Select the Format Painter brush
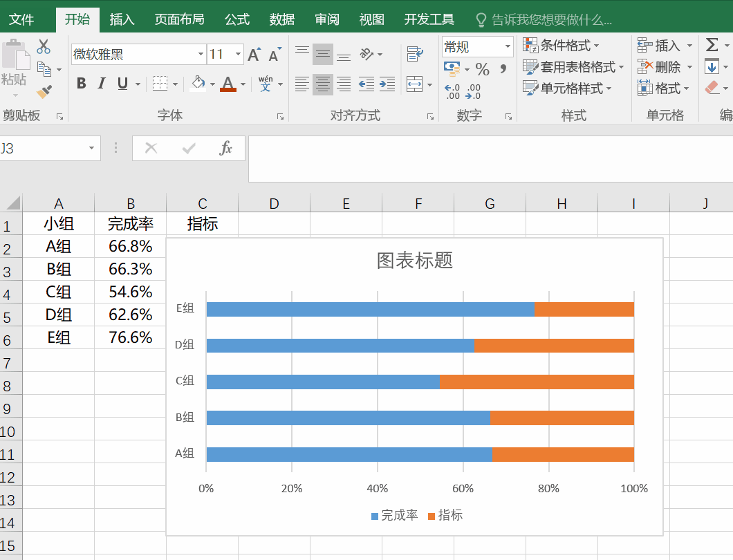733x560 pixels. [44, 91]
